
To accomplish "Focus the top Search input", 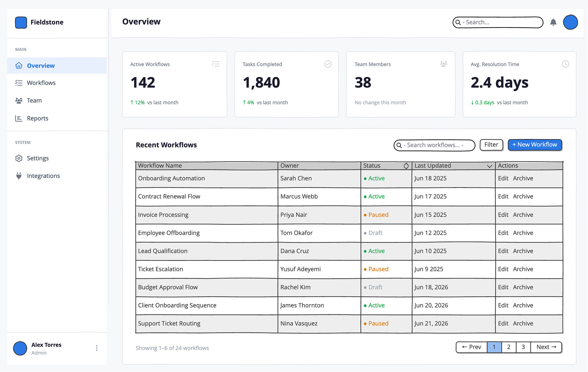I will (498, 22).
